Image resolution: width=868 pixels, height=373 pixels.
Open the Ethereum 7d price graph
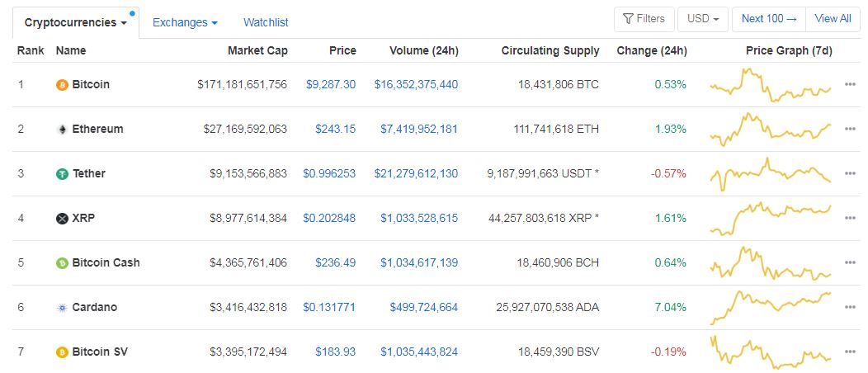[771, 129]
